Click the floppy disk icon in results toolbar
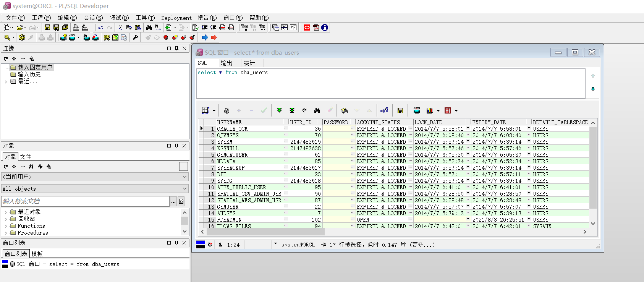The width and height of the screenshot is (644, 282). tap(400, 110)
